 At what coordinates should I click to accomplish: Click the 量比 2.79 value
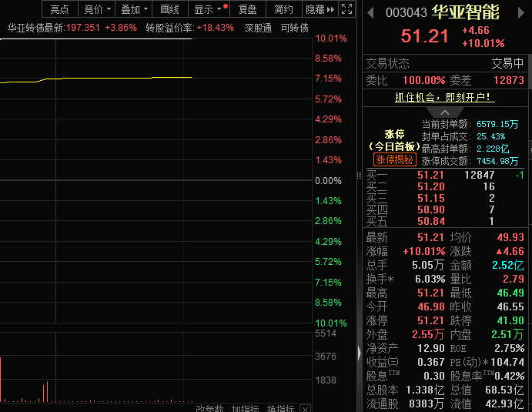(514, 280)
